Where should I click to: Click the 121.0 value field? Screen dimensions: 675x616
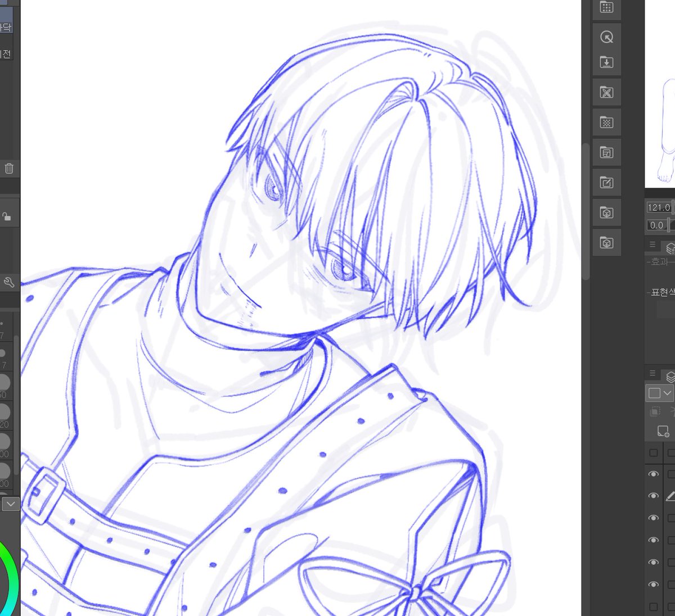659,207
